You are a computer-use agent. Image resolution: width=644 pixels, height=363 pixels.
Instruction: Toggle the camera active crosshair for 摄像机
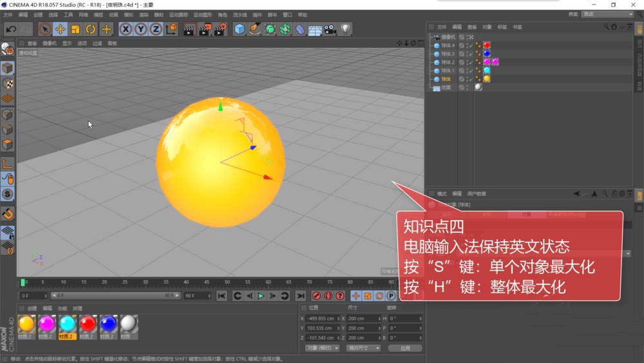coord(471,37)
